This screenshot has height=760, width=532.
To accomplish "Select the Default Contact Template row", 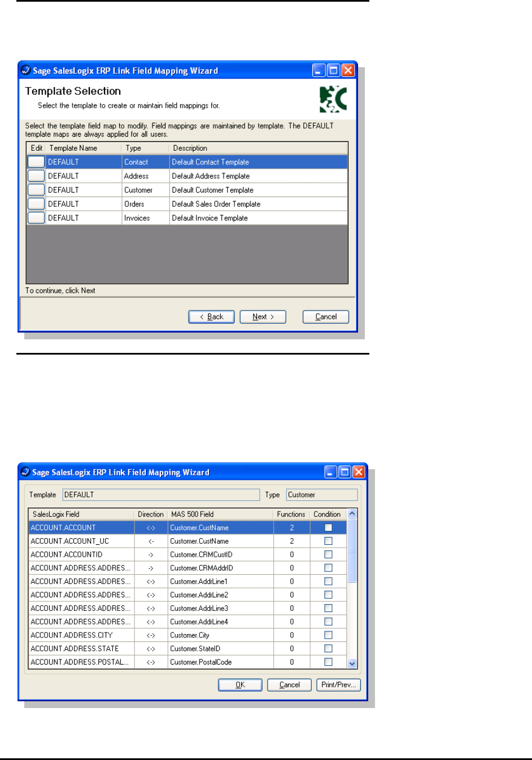I will coord(187,162).
